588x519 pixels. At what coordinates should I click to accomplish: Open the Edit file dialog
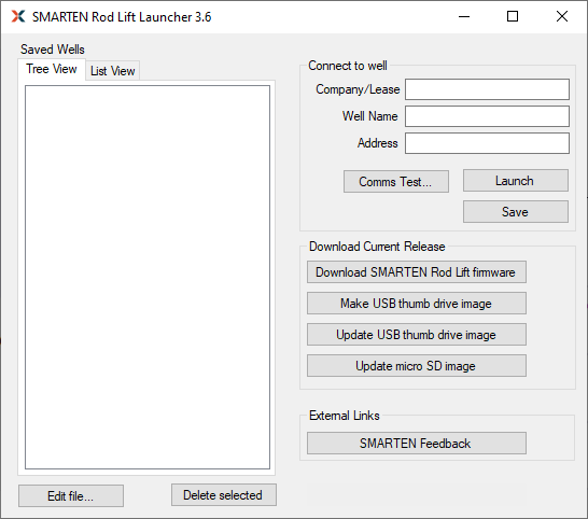pyautogui.click(x=71, y=496)
